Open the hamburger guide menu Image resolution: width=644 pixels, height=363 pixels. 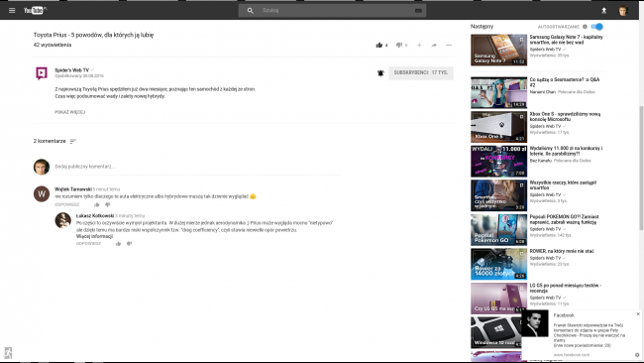[12, 10]
